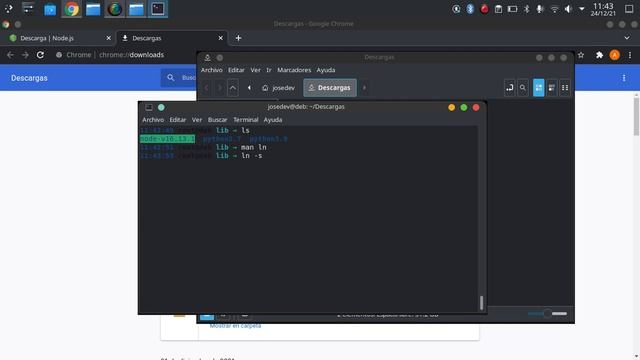This screenshot has height=360, width=640.
Task: Search files in file manager
Action: (523, 88)
